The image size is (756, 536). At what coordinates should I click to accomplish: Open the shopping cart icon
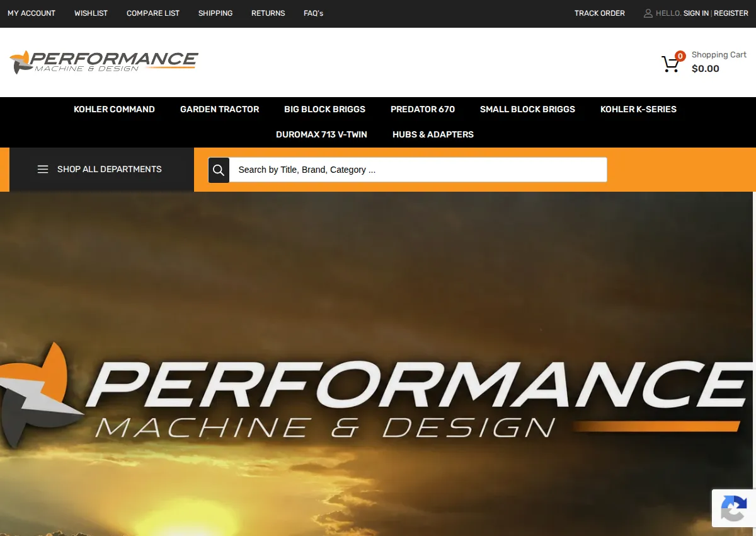670,64
